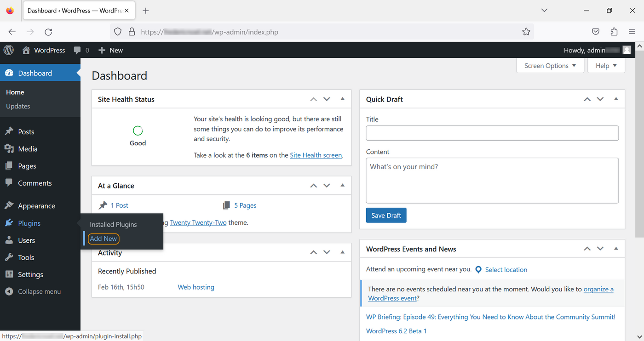This screenshot has height=341, width=644.
Task: Click the location pin in WordPress Events widget
Action: click(478, 270)
